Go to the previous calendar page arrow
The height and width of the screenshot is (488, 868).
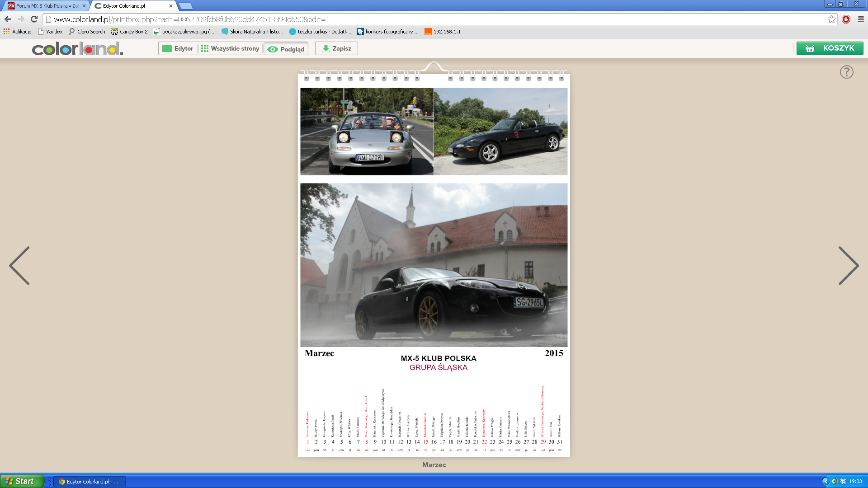19,265
